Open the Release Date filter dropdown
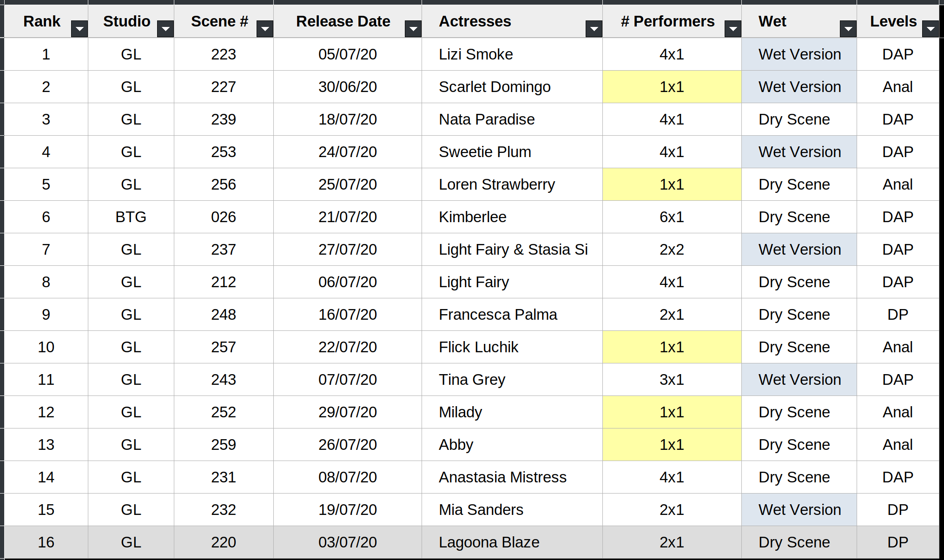This screenshot has height=560, width=944. pos(413,29)
